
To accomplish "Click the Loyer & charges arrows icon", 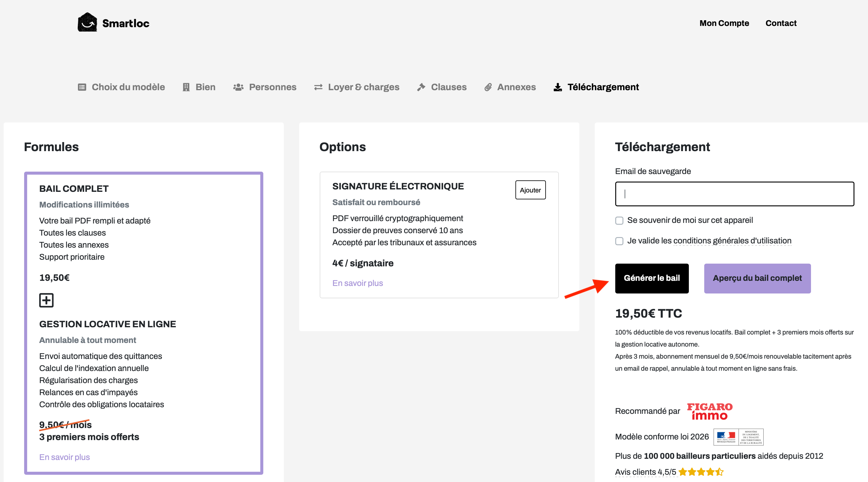I will 318,87.
